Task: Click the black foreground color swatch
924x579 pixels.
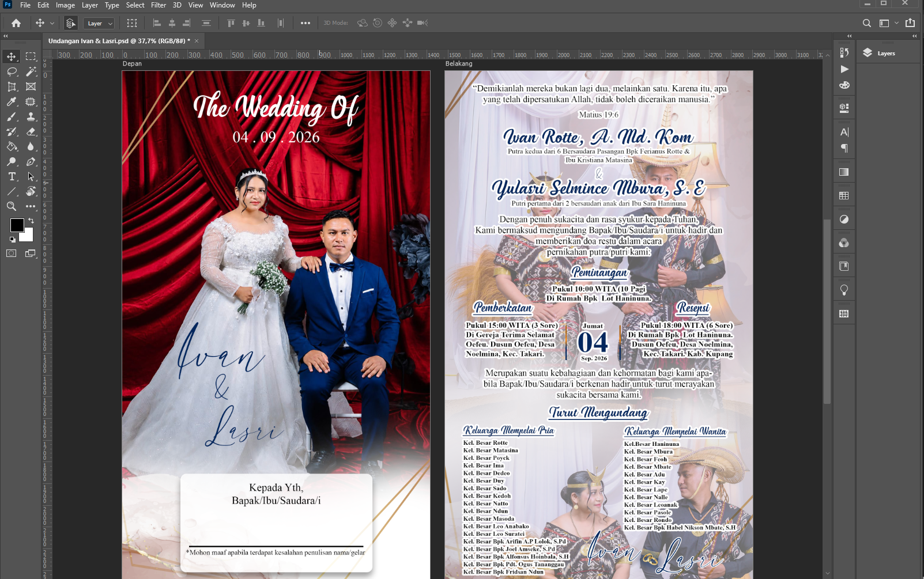Action: pyautogui.click(x=17, y=225)
